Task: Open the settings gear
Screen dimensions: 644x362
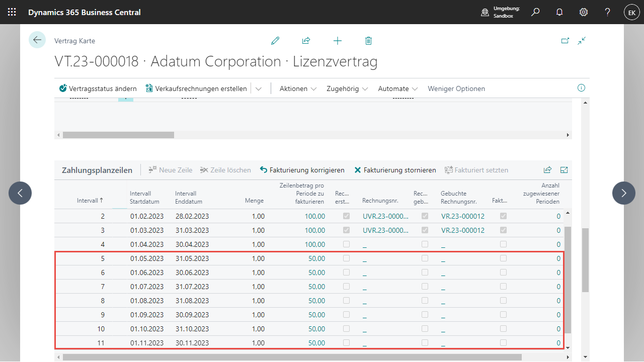Action: pos(584,12)
